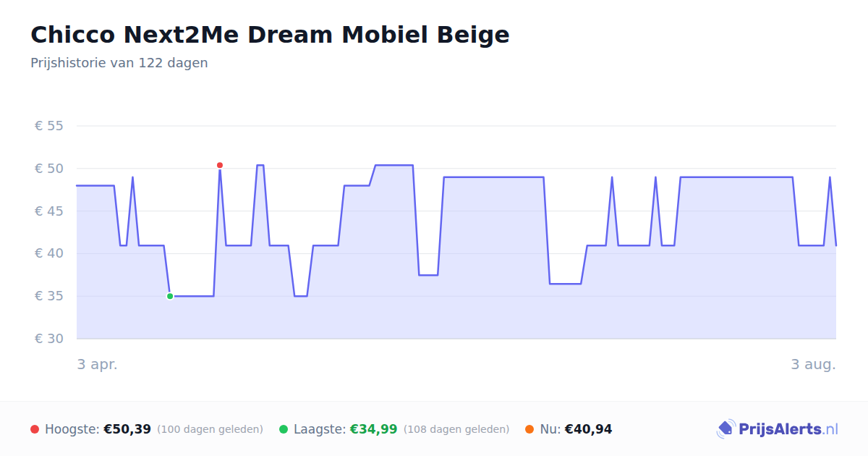Click the highest price value €50,39
868x456 pixels.
click(127, 429)
